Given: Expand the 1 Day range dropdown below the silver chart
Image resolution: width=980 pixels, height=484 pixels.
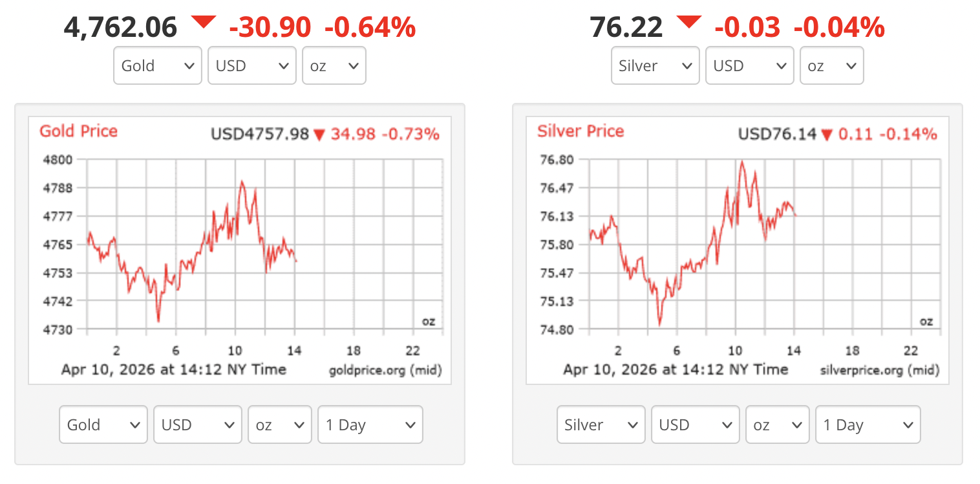Looking at the screenshot, I should 868,424.
